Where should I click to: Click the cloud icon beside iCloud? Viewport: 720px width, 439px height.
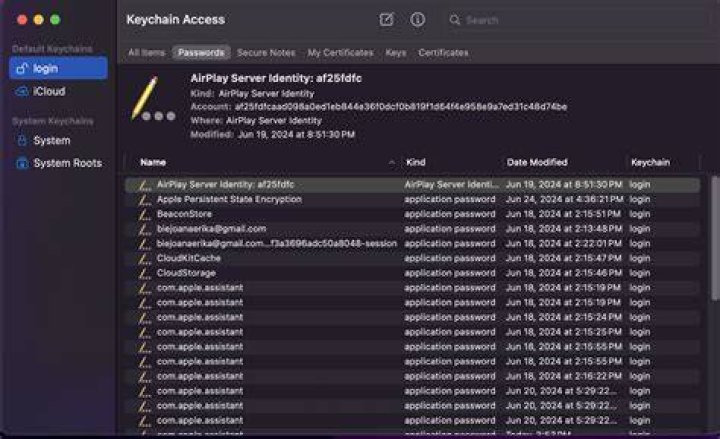[x=22, y=91]
